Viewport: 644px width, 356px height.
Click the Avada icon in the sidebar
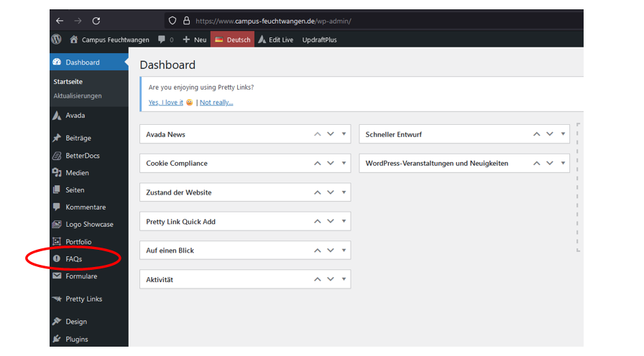(57, 116)
